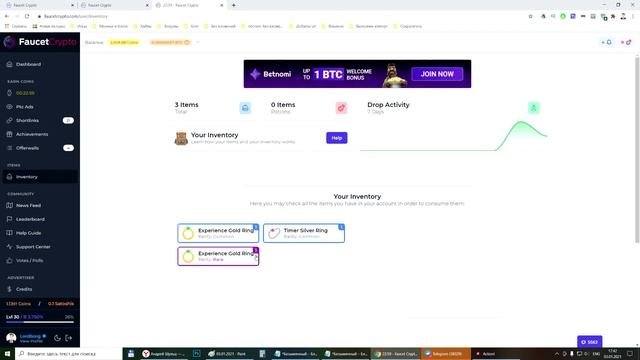
Task: Open Votes / Polls page
Action: click(x=29, y=260)
